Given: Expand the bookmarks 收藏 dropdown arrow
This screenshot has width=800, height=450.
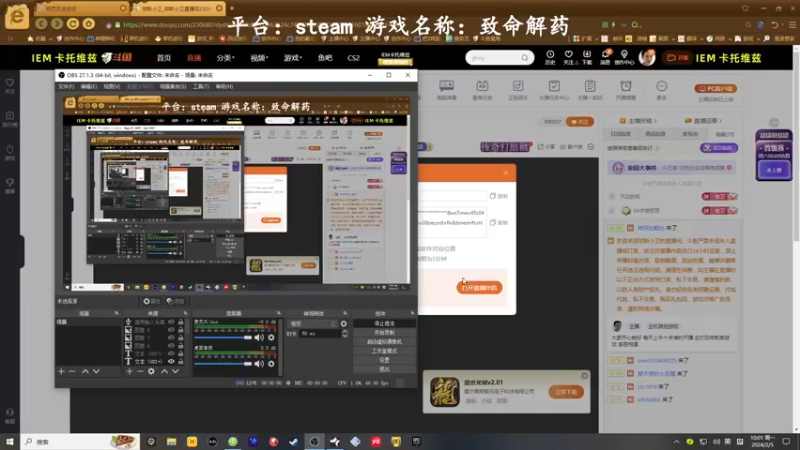Looking at the screenshot, I should tap(51, 38).
